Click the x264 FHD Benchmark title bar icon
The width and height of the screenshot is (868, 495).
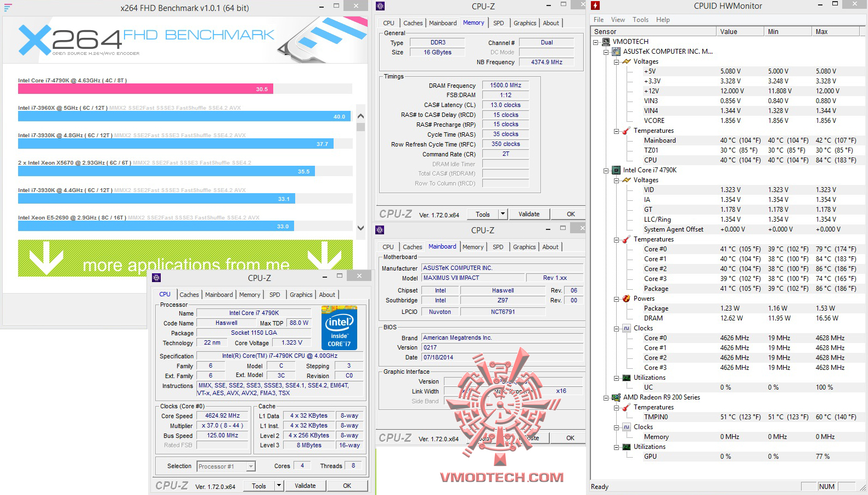[8, 8]
